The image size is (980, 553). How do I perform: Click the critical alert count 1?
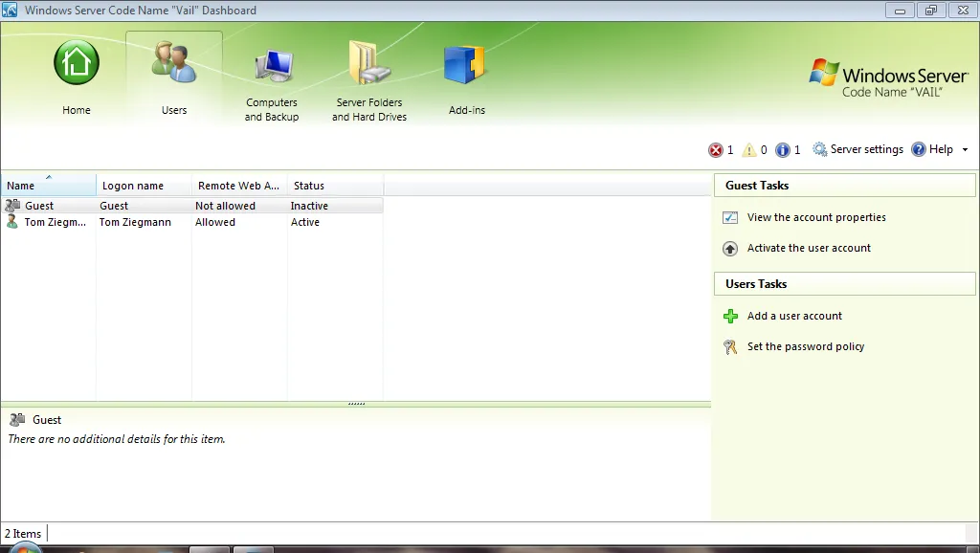[730, 150]
